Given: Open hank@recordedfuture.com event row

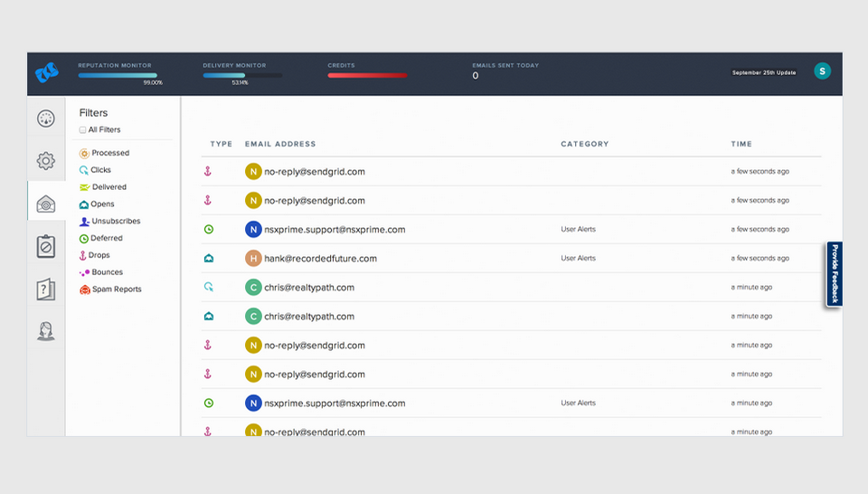Looking at the screenshot, I should pos(511,258).
